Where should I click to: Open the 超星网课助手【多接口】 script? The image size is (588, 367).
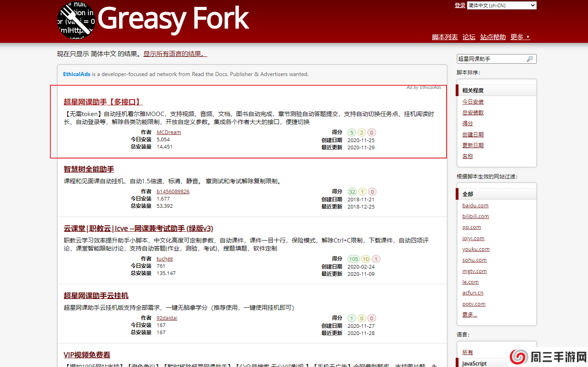103,102
